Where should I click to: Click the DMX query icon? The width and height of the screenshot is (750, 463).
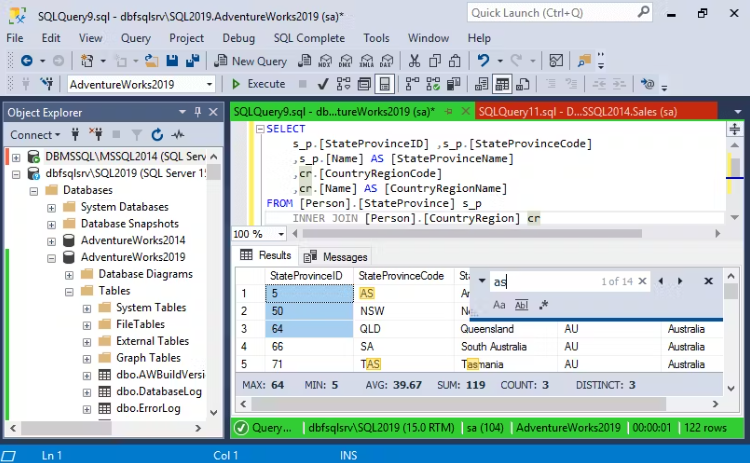pyautogui.click(x=345, y=61)
